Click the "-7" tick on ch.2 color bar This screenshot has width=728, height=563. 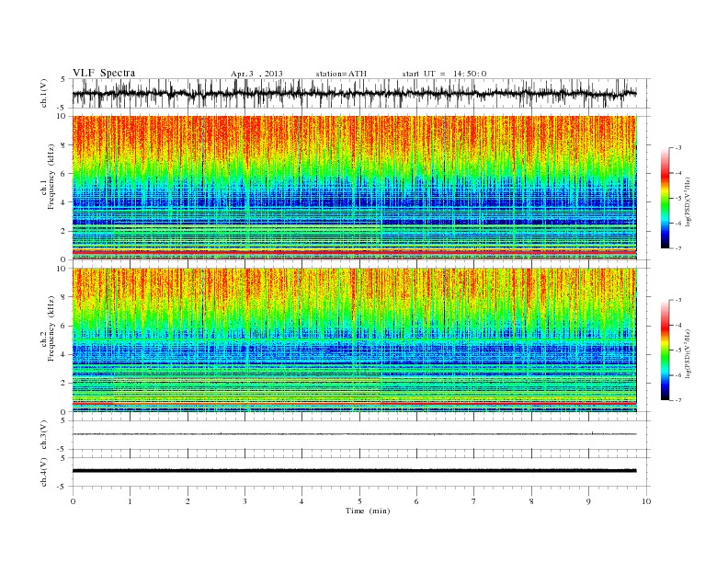[x=678, y=400]
